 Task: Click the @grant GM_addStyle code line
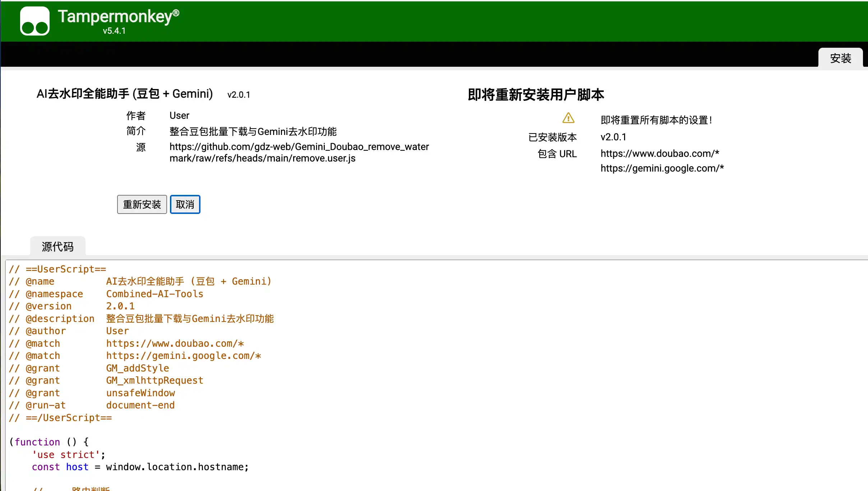pyautogui.click(x=89, y=368)
